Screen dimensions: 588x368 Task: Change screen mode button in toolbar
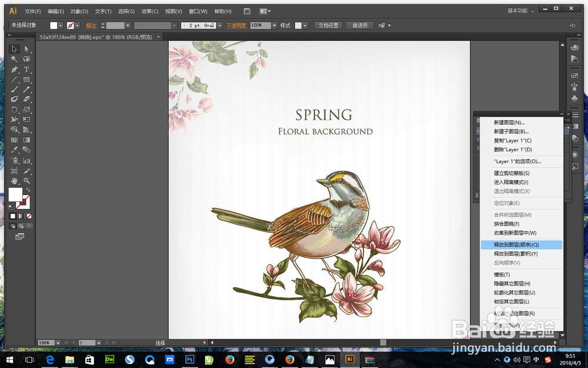point(20,236)
